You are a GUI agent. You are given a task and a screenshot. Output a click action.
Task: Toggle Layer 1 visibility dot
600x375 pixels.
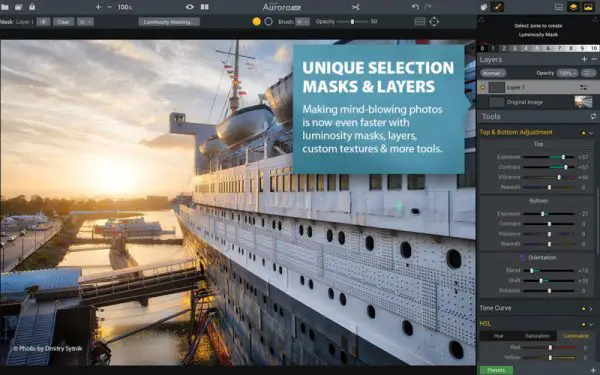tap(483, 88)
